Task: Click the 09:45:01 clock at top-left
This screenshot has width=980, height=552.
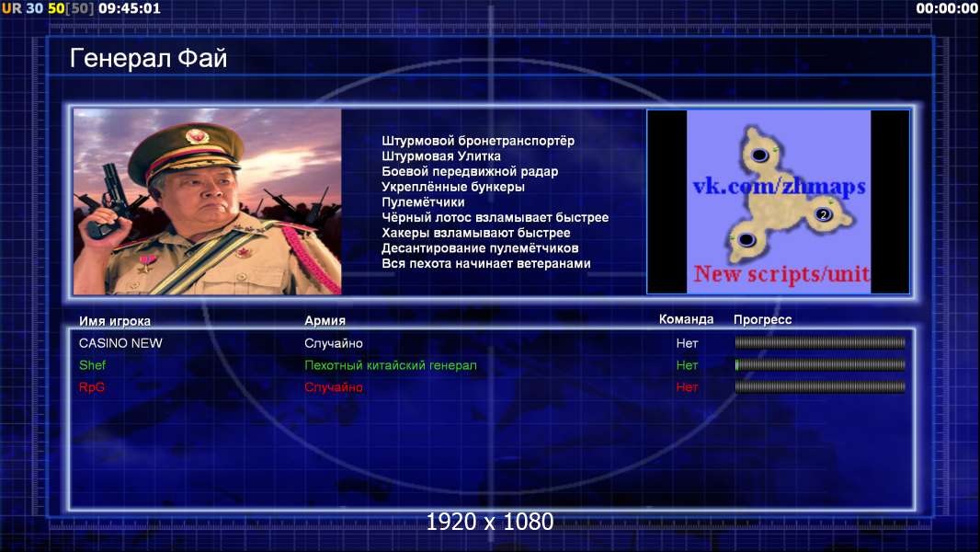Action: pos(130,9)
